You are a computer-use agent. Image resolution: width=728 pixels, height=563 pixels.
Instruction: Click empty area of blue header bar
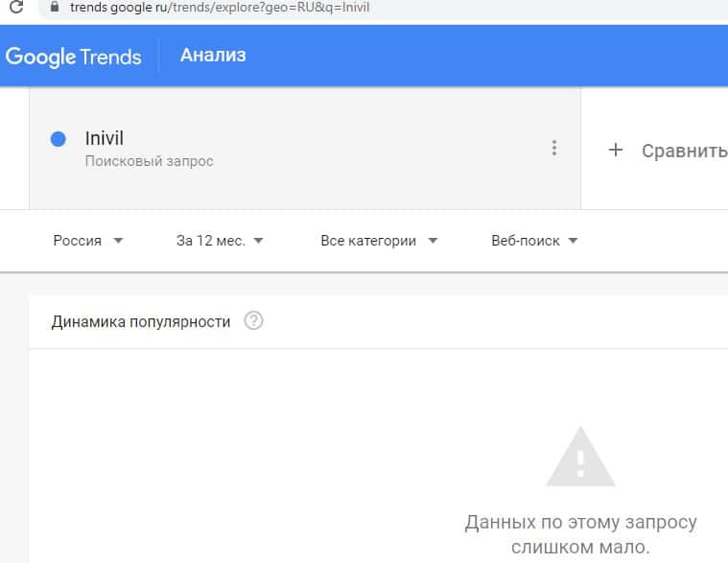tap(480, 55)
